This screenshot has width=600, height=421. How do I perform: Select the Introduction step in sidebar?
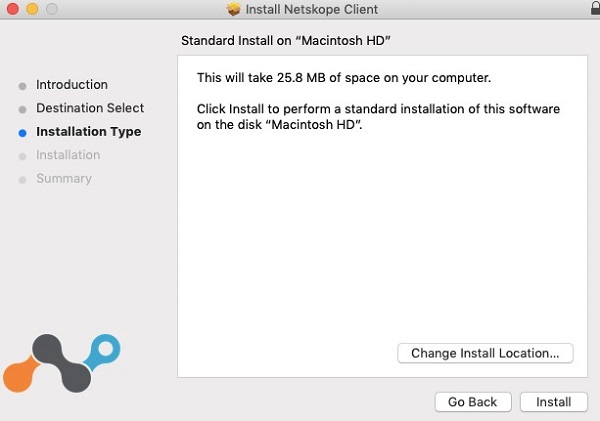pos(72,85)
